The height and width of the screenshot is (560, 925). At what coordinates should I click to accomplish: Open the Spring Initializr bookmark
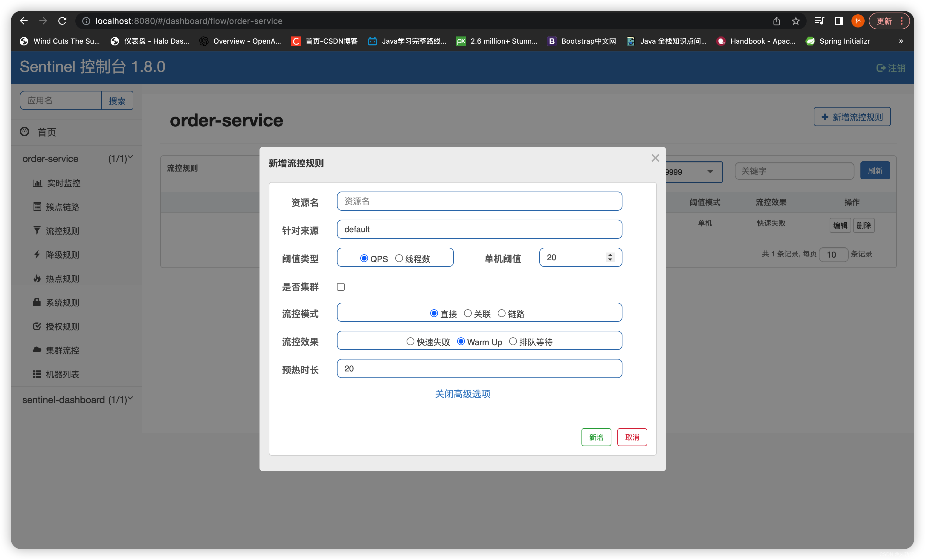[844, 41]
